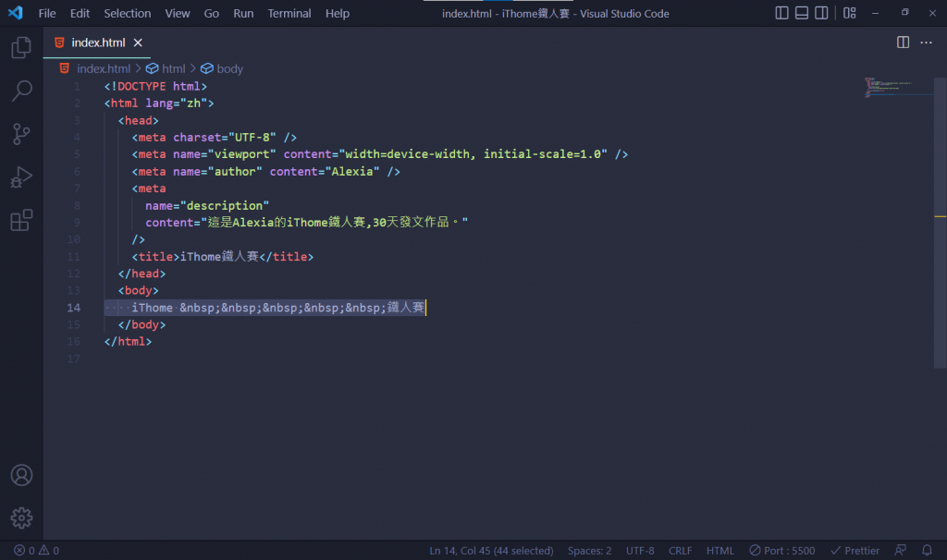Viewport: 947px width, 560px height.
Task: Open the Edit menu
Action: pos(80,13)
